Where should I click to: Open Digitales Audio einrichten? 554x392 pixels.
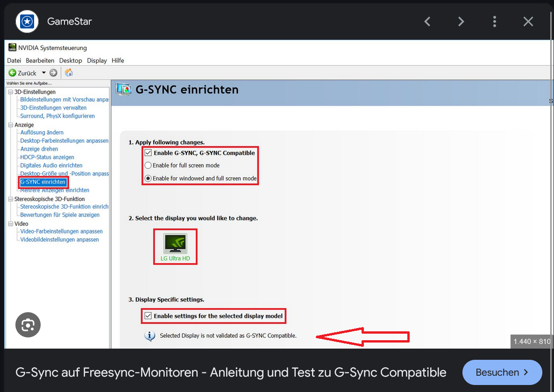[51, 165]
